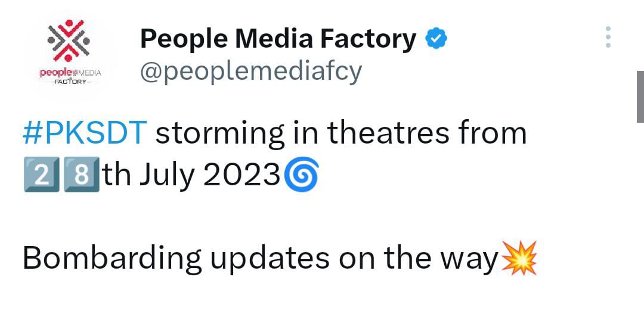Click the blue verified badge

[436, 39]
